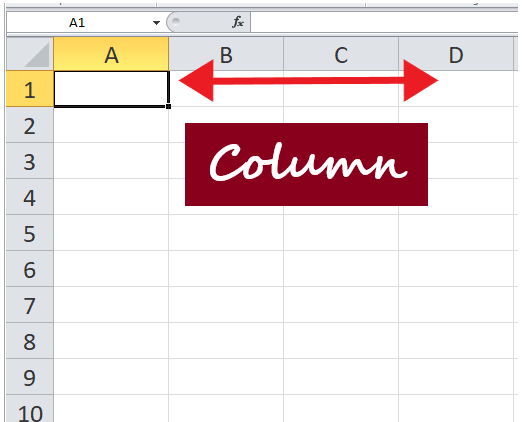
Task: Click the fx insert function icon
Action: click(x=238, y=22)
